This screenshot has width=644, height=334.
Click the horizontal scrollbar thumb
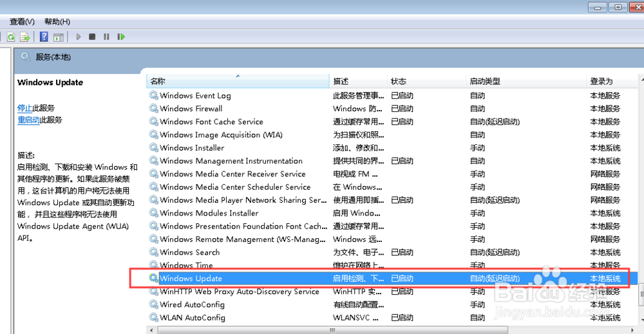coord(333,330)
